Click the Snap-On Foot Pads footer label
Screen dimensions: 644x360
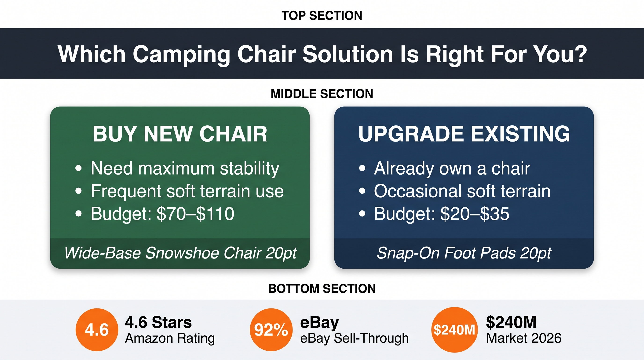click(x=464, y=253)
